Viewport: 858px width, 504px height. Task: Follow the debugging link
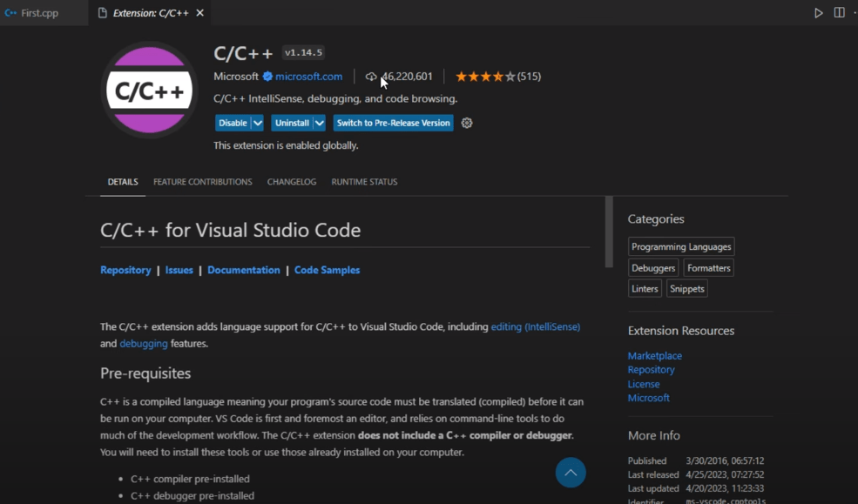[x=144, y=344]
